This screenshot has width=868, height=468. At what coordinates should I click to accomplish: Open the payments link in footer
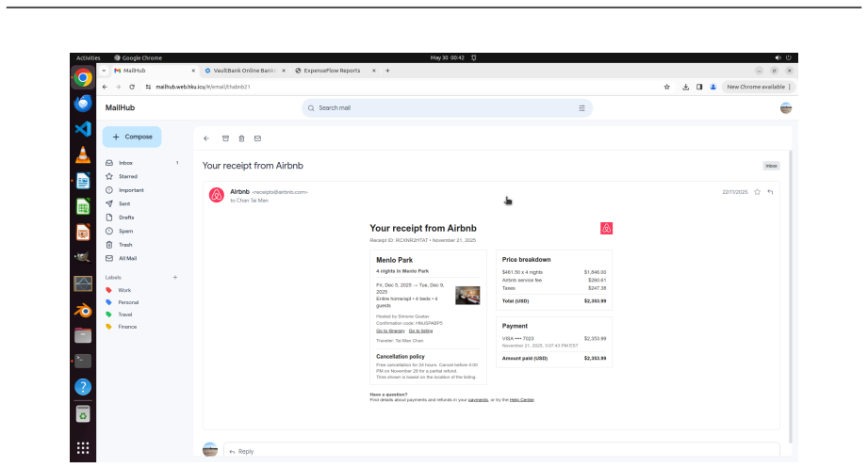coord(478,400)
